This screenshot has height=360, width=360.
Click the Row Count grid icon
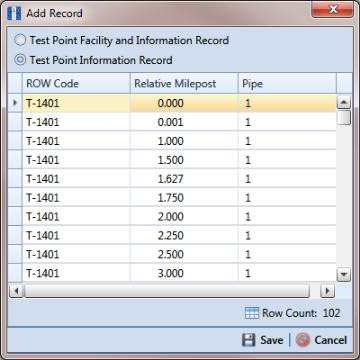[x=252, y=313]
